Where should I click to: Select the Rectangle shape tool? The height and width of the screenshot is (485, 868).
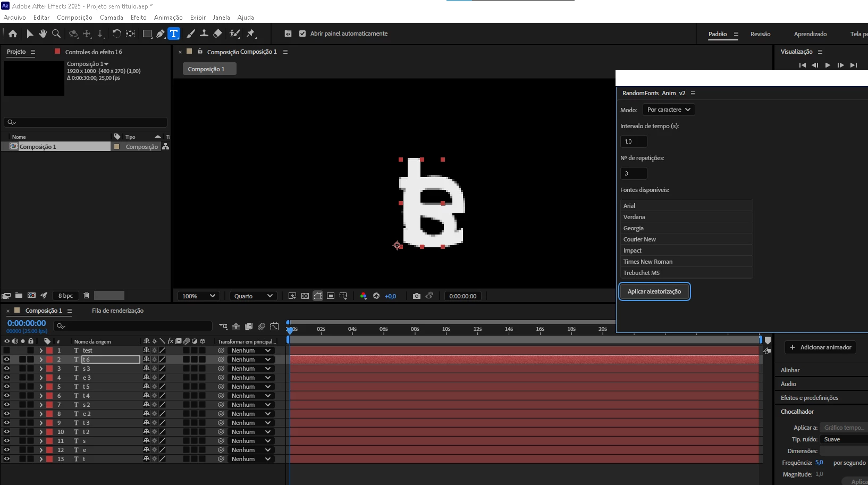pos(147,34)
